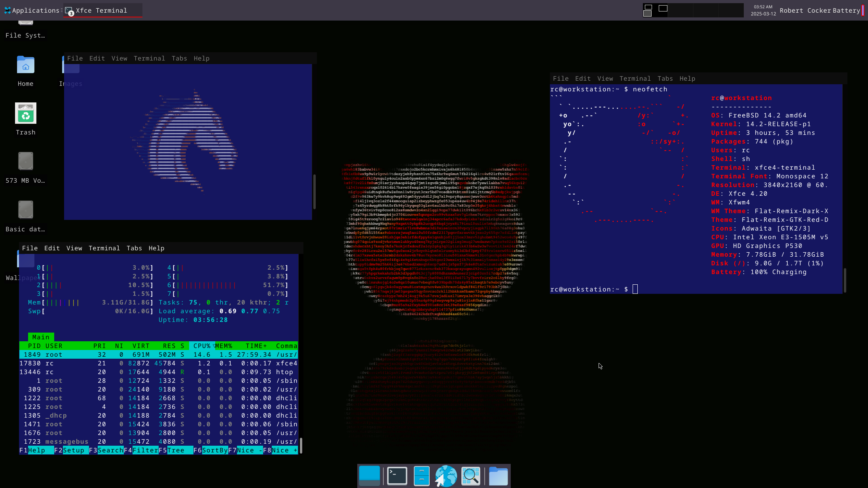Image resolution: width=868 pixels, height=488 pixels.
Task: Sort htop processes by CPU% column
Action: (202, 346)
